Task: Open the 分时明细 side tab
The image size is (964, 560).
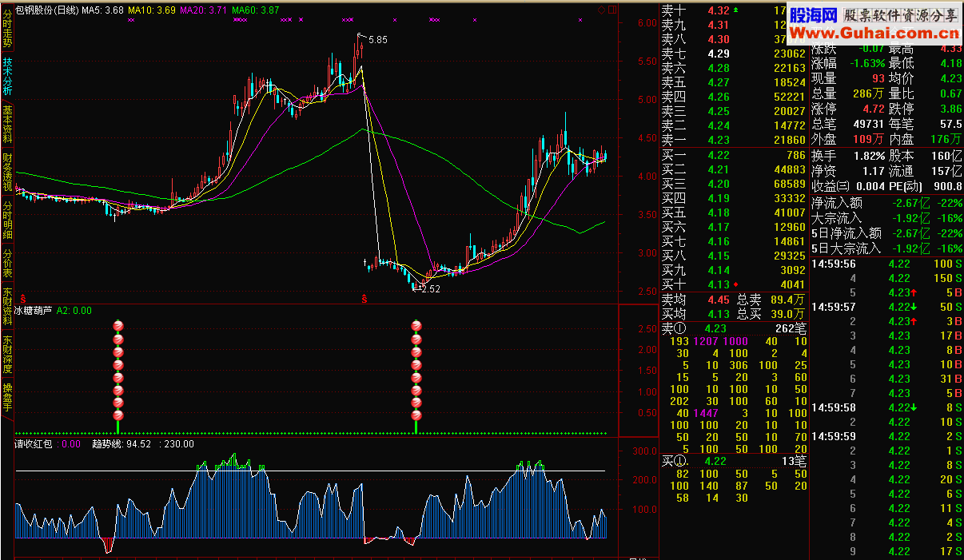Action: 7,220
